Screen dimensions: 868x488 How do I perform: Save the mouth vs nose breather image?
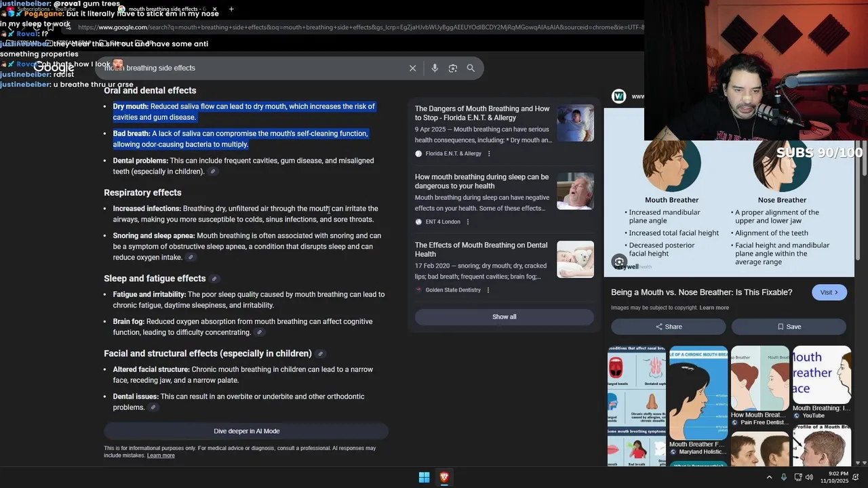coord(789,327)
